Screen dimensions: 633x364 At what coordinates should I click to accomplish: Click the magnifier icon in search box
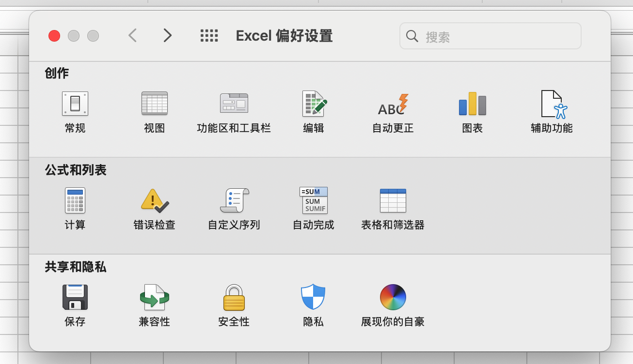412,36
